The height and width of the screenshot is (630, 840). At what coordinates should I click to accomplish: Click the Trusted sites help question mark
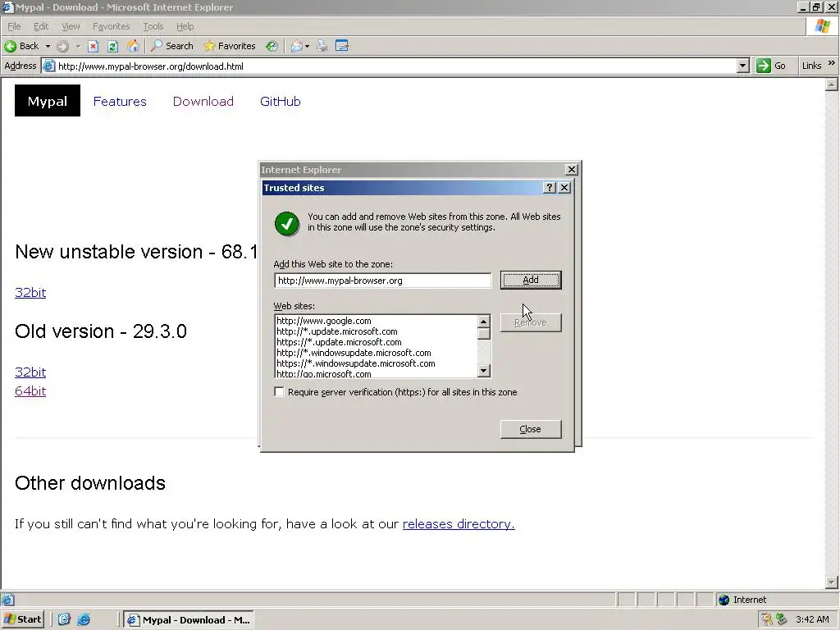pos(550,188)
